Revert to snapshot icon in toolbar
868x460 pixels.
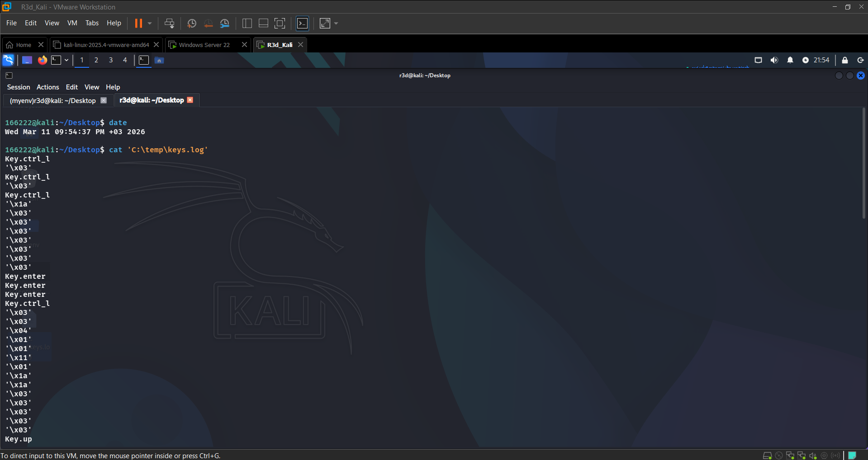[208, 23]
